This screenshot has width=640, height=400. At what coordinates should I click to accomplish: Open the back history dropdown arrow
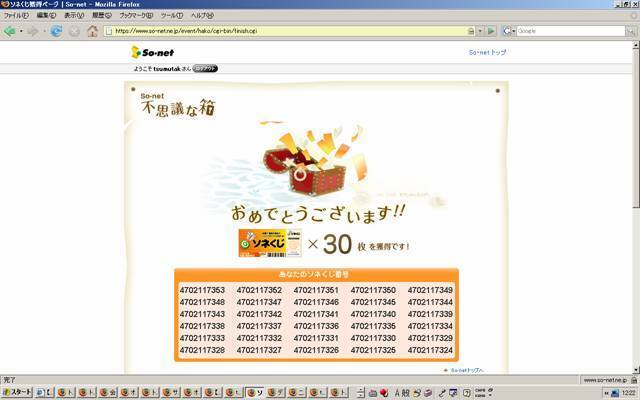(x=21, y=31)
